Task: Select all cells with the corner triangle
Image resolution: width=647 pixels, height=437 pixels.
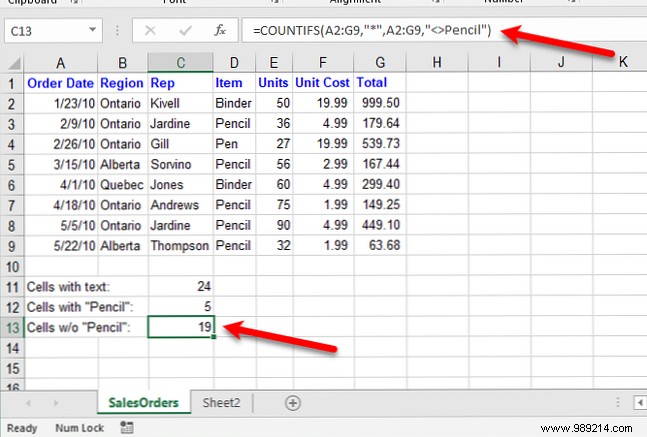Action: click(14, 63)
